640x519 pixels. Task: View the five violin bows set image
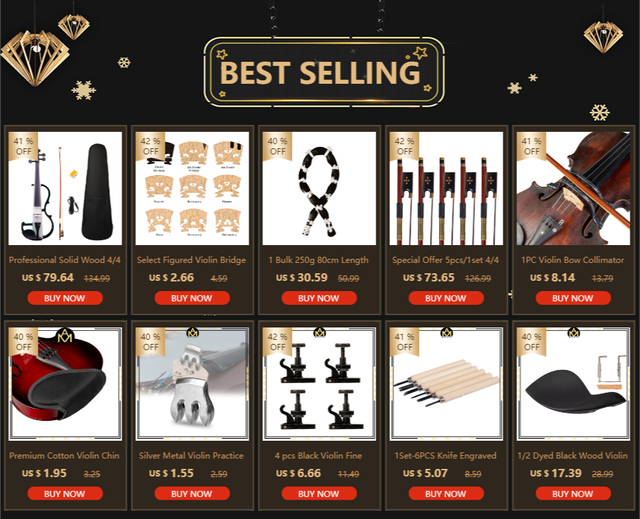click(x=446, y=188)
